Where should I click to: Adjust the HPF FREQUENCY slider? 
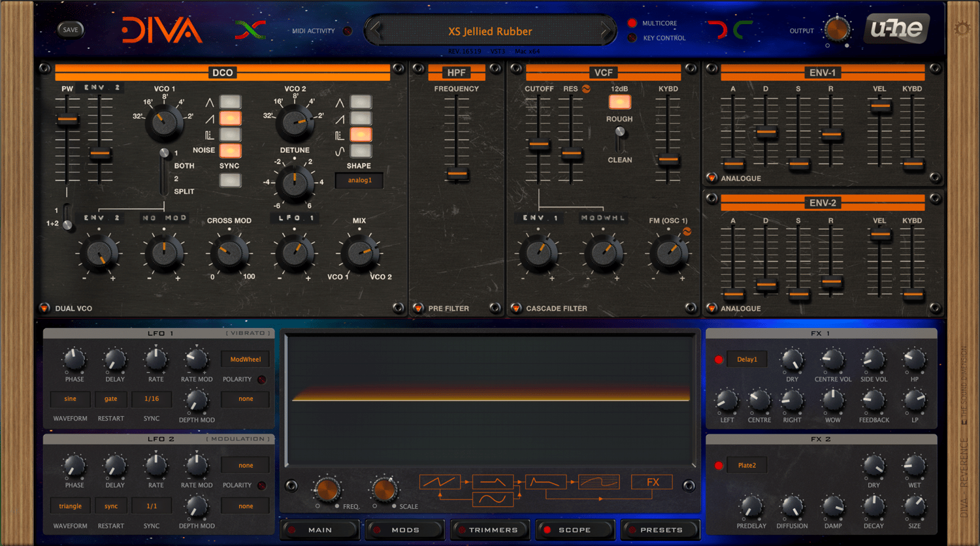457,174
